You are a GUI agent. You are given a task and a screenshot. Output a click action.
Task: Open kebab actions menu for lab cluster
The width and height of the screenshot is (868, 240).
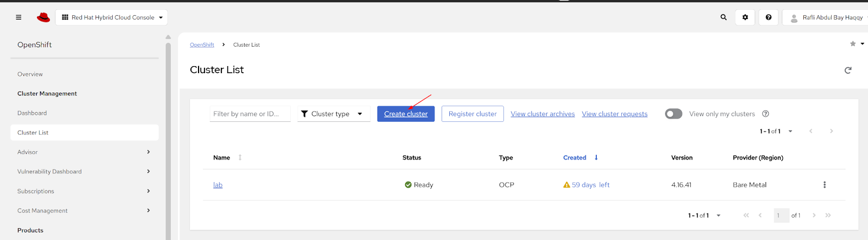(x=825, y=185)
